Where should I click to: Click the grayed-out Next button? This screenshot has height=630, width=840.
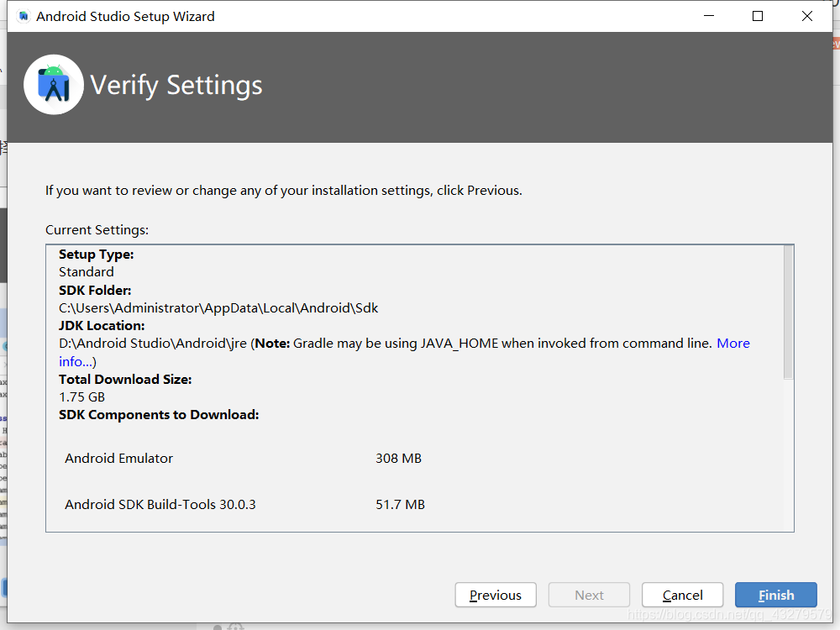coord(590,595)
